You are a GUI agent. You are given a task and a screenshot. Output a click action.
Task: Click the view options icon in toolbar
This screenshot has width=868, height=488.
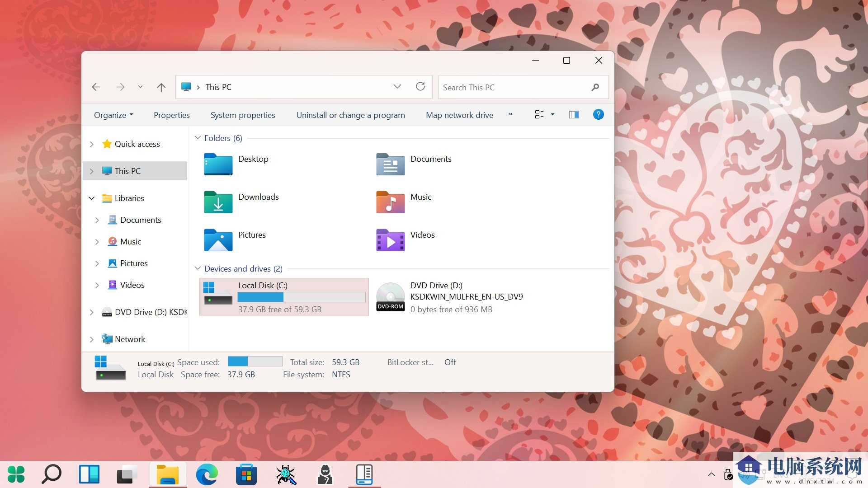[x=542, y=114]
